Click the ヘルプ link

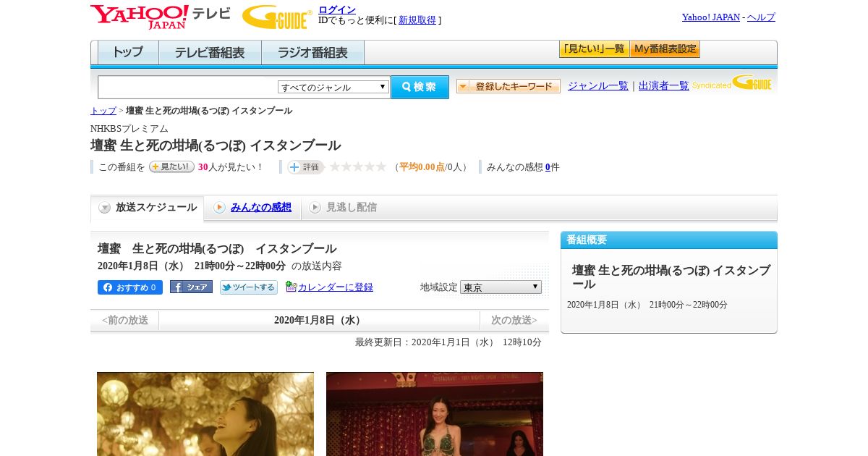point(761,17)
